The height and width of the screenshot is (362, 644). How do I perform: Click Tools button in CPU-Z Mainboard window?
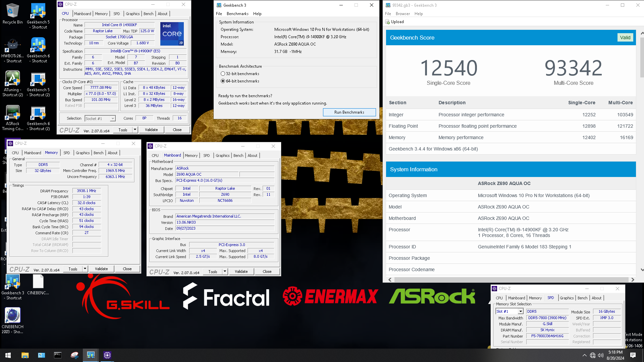pyautogui.click(x=213, y=271)
